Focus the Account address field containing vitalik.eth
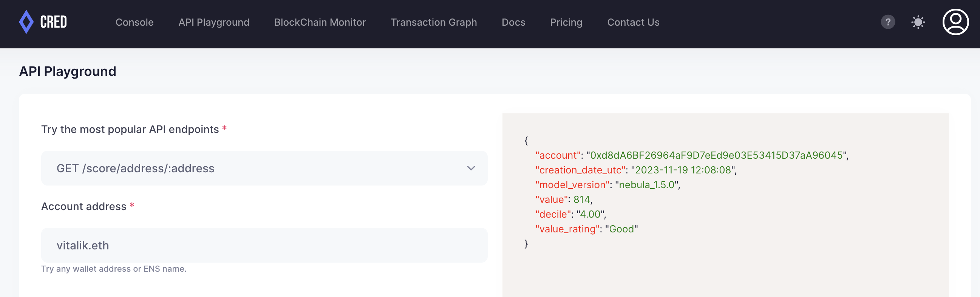Screen dimensions: 980x297 [x=264, y=245]
